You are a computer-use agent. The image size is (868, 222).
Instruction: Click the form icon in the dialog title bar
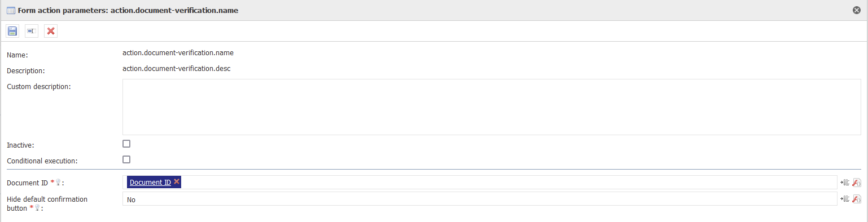[x=11, y=10]
